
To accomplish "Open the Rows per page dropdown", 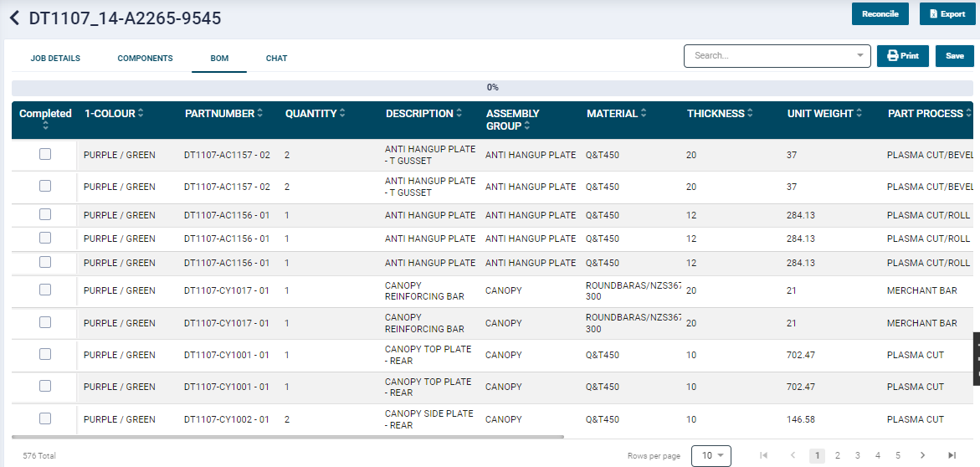I will click(711, 455).
